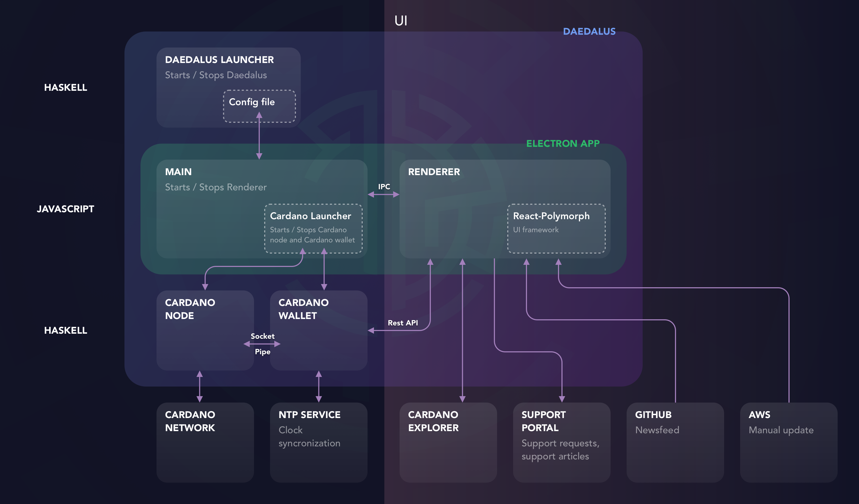Click the NTP SERVICE heading
The width and height of the screenshot is (859, 504).
click(x=309, y=415)
